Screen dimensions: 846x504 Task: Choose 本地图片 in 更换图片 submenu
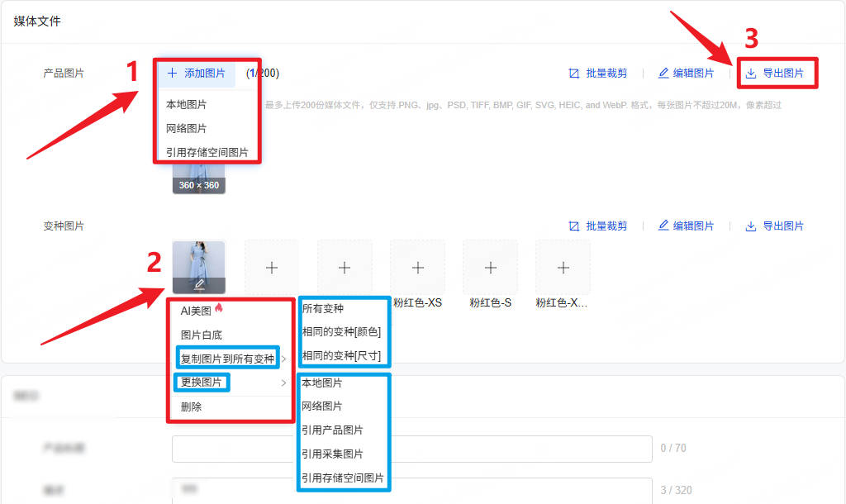pos(321,383)
